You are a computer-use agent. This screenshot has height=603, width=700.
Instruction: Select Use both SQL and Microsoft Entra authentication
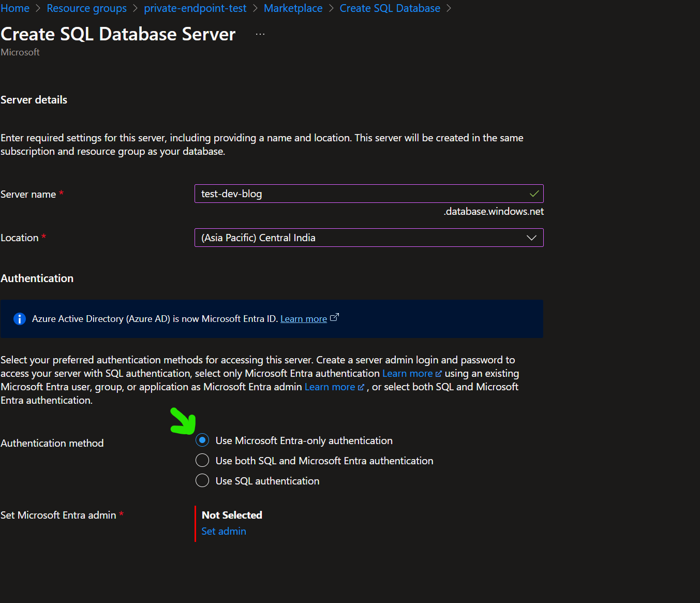coord(202,461)
